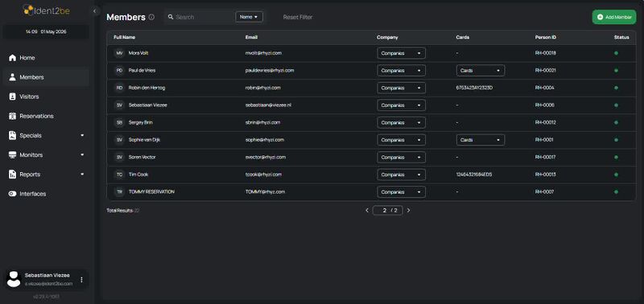
Task: Select the Members menu item
Action: pos(46,77)
